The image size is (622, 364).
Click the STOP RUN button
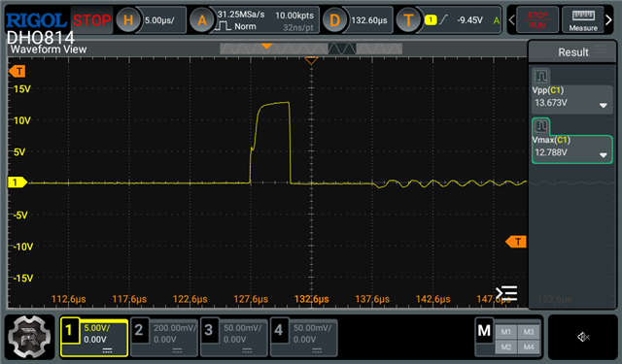(x=537, y=19)
